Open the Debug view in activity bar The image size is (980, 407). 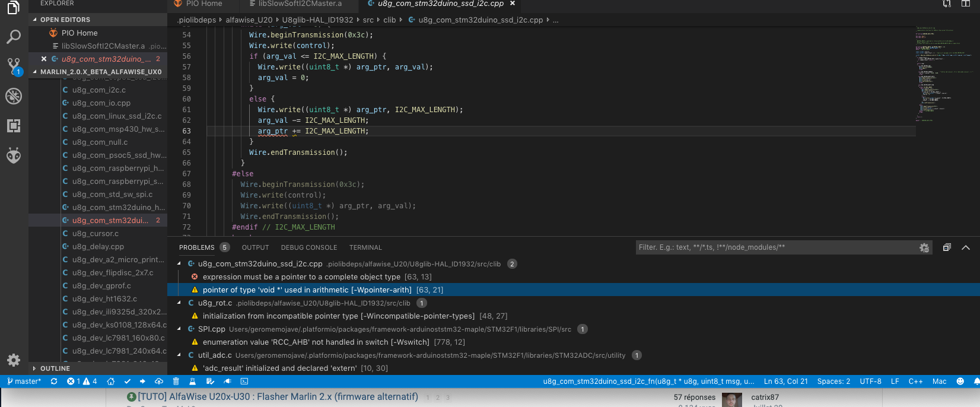[x=14, y=96]
